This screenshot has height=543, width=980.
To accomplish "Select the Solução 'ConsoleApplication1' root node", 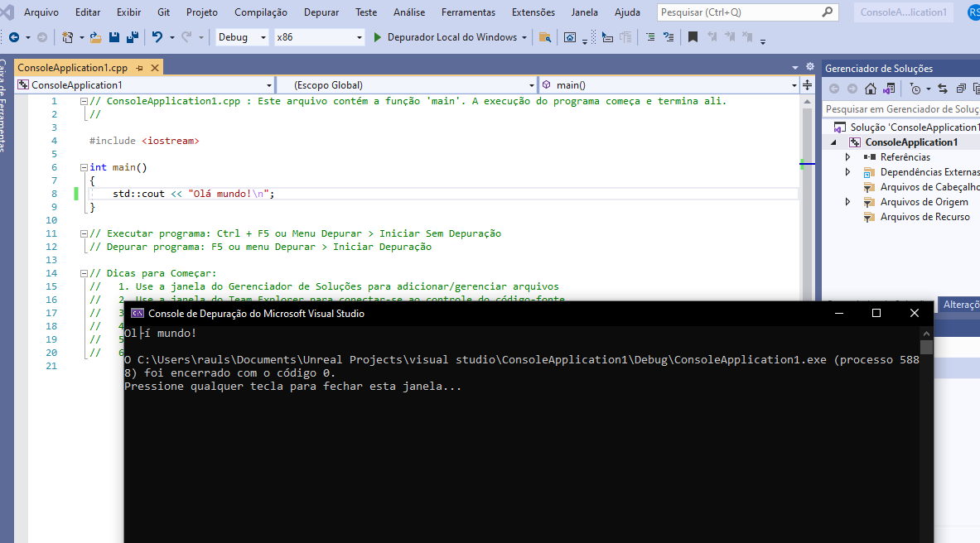I will pos(915,127).
